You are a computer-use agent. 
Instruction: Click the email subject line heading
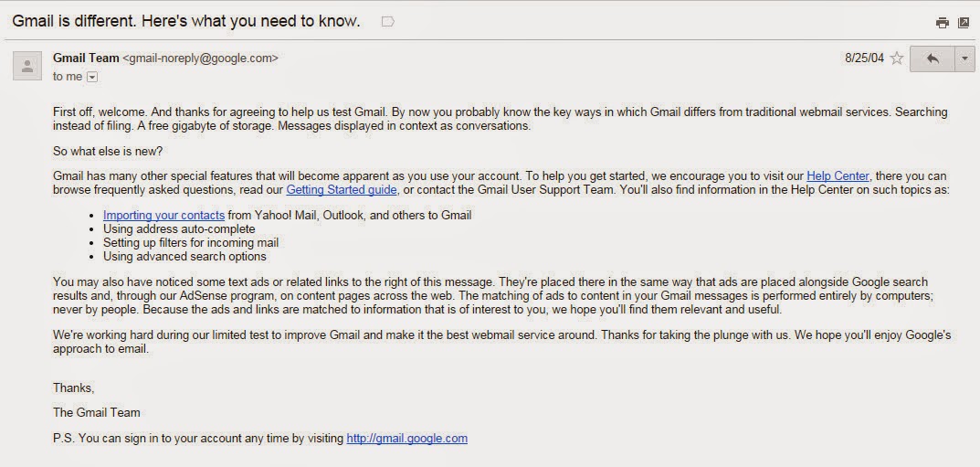tap(185, 20)
